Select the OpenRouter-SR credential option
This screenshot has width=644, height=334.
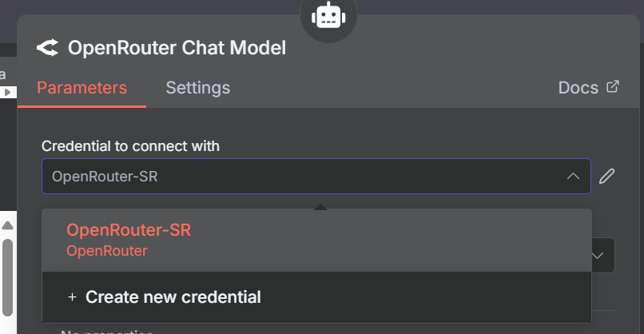[316, 241]
